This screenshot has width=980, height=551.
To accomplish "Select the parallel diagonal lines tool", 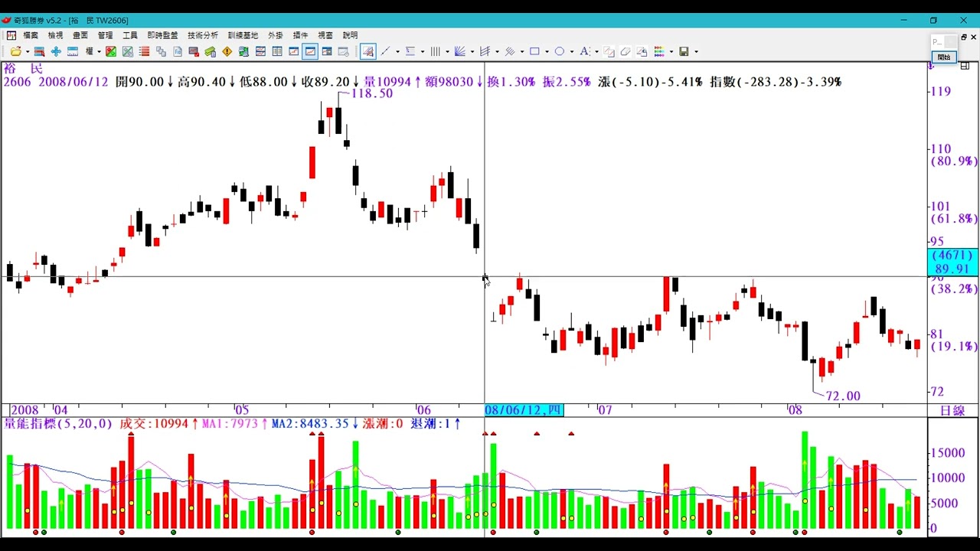I will pos(509,51).
